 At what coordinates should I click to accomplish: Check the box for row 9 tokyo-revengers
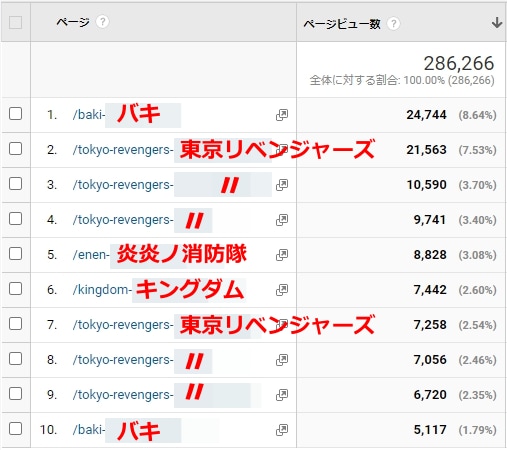click(x=15, y=394)
